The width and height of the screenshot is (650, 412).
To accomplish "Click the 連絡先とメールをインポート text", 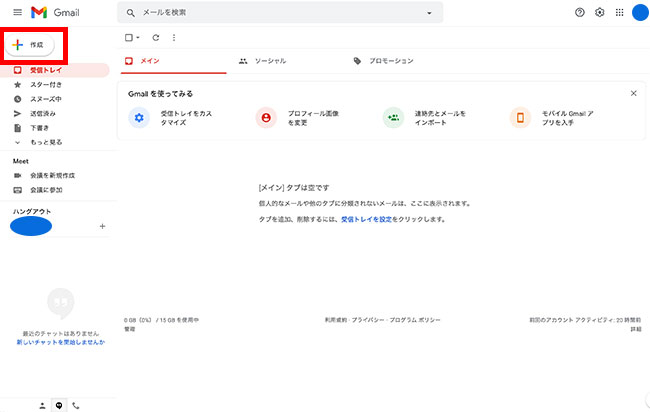I will point(440,118).
